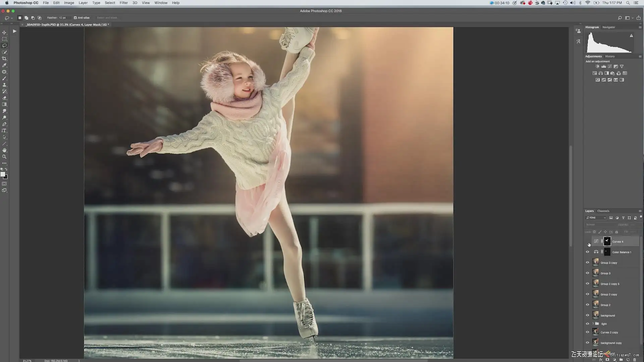Screen dimensions: 644x362
Task: Hide the Group 3 copy layer
Action: pos(587,263)
